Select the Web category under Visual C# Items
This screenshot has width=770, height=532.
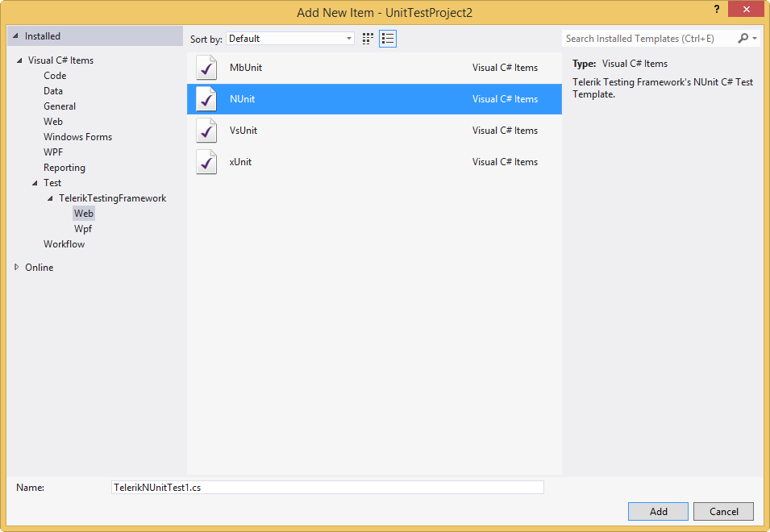53,121
